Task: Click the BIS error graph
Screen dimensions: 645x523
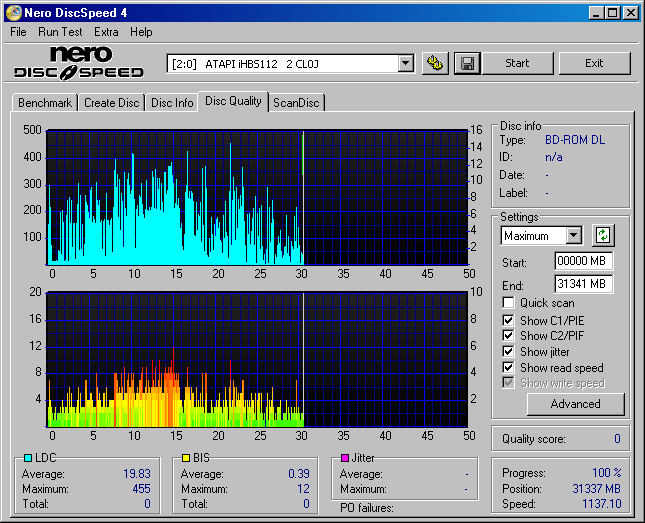Action: pos(258,360)
